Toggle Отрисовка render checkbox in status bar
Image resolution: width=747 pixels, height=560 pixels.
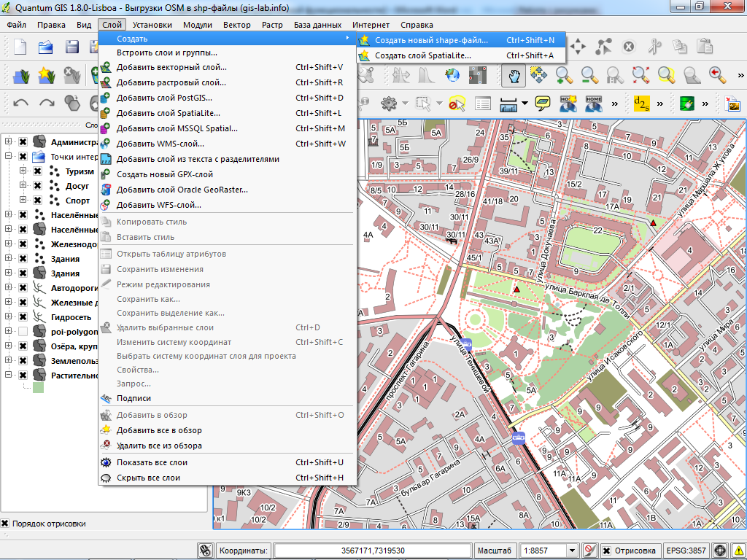tap(606, 551)
